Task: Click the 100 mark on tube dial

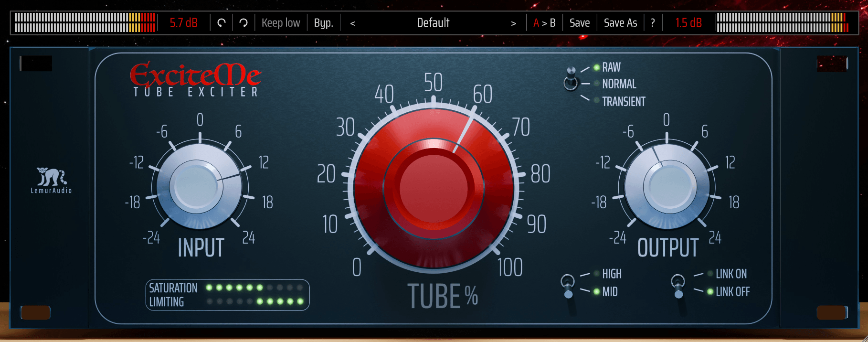Action: [x=510, y=267]
